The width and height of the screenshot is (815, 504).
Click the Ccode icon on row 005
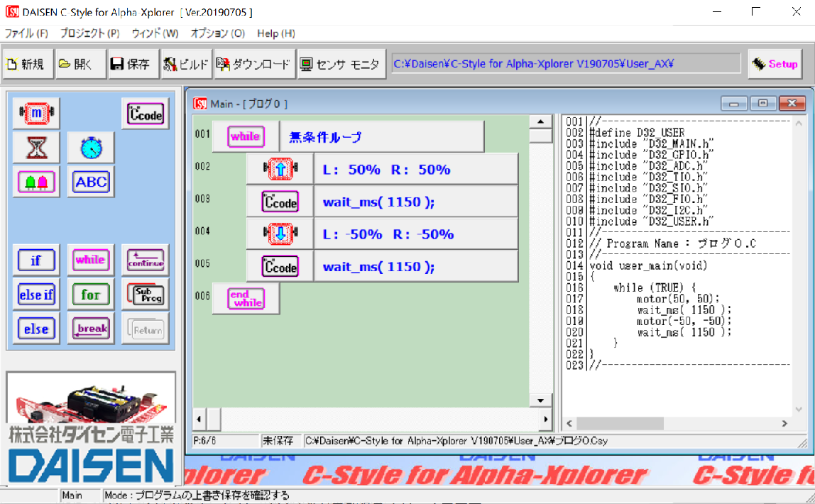point(280,266)
